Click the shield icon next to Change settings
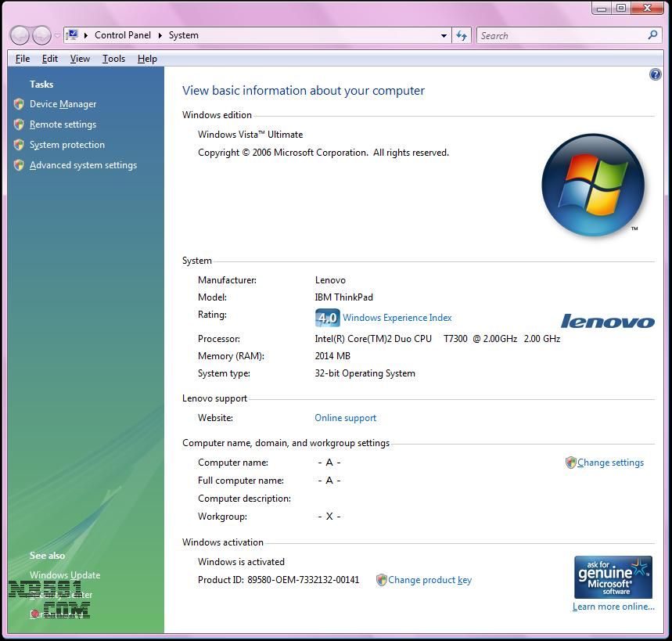 coord(570,463)
